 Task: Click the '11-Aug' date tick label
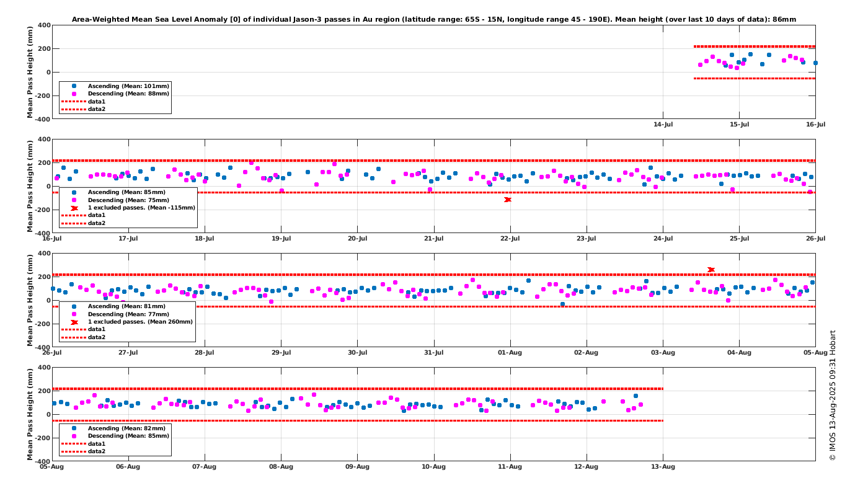510,467
